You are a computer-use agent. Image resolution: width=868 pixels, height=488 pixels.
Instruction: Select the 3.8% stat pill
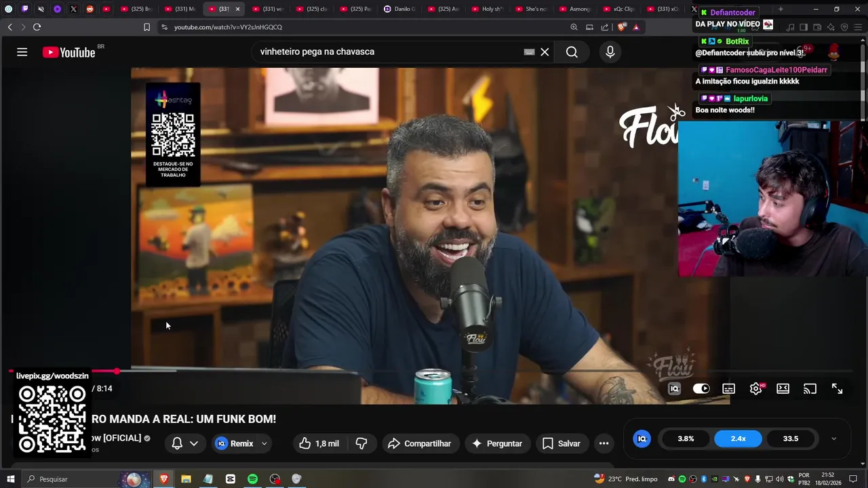(686, 439)
